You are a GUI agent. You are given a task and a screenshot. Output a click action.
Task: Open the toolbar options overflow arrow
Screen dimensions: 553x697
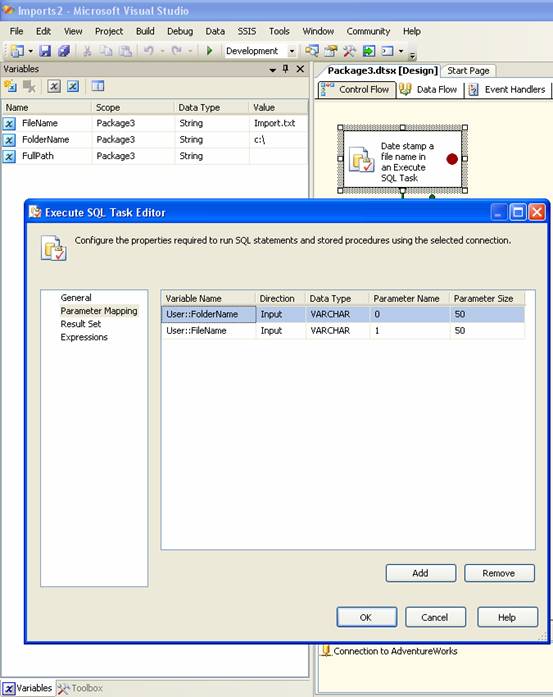412,56
